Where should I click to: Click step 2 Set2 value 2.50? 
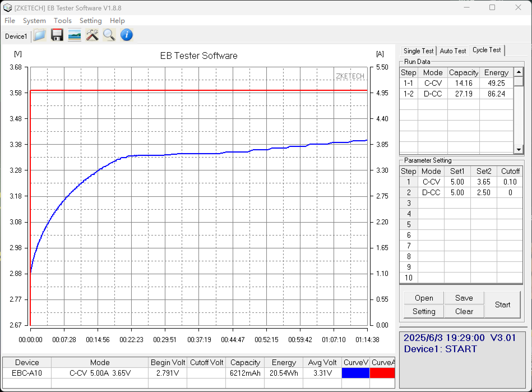tap(484, 193)
